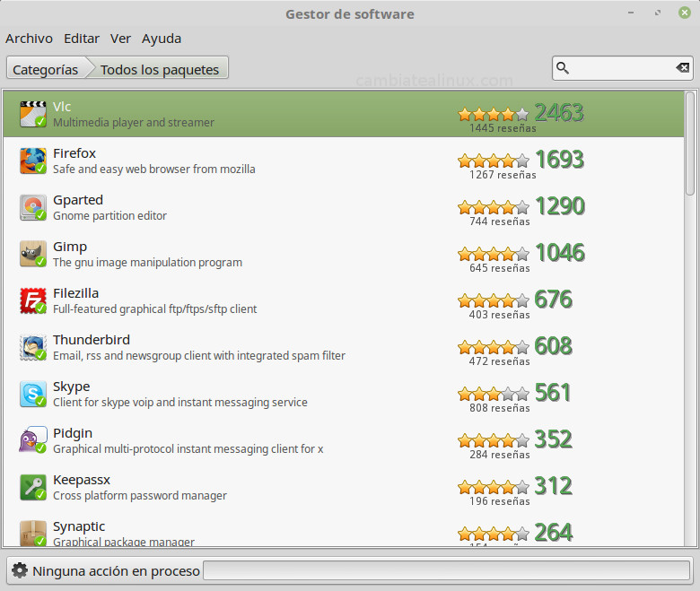Click the Vlc clapperboard icon

[33, 114]
